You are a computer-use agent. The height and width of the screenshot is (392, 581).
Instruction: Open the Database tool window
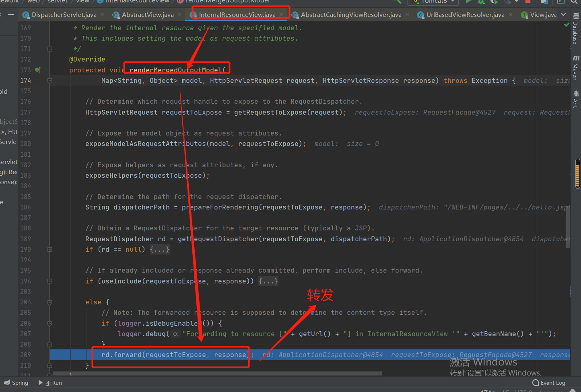[575, 29]
